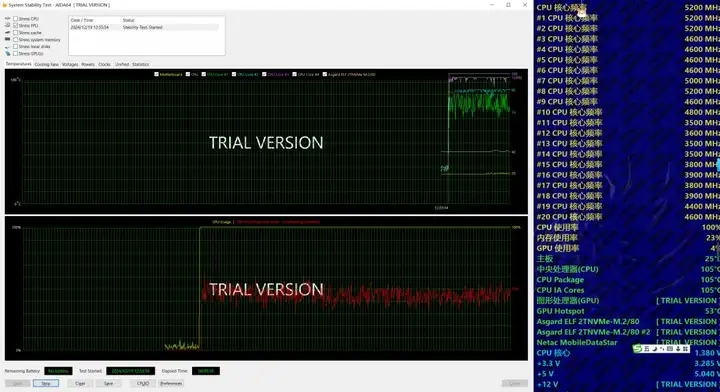Open the Clocks tab
The height and width of the screenshot is (392, 720).
click(x=104, y=64)
